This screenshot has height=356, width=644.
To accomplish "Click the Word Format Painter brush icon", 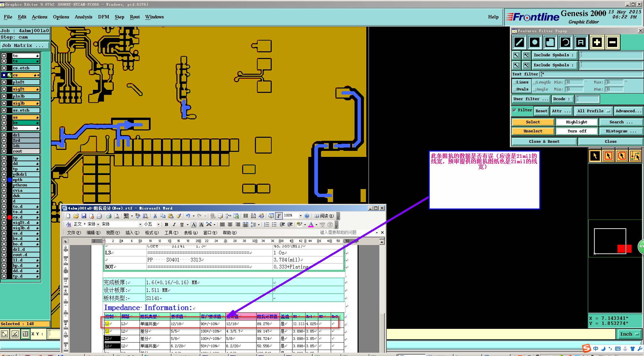I will tap(178, 216).
